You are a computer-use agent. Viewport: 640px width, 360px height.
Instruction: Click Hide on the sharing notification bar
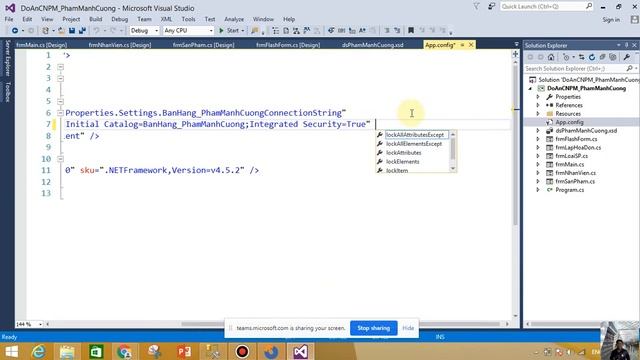coord(408,328)
